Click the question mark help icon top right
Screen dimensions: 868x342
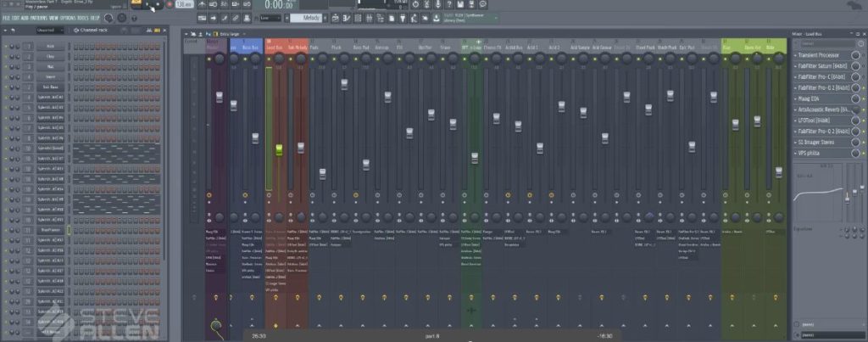449,4
